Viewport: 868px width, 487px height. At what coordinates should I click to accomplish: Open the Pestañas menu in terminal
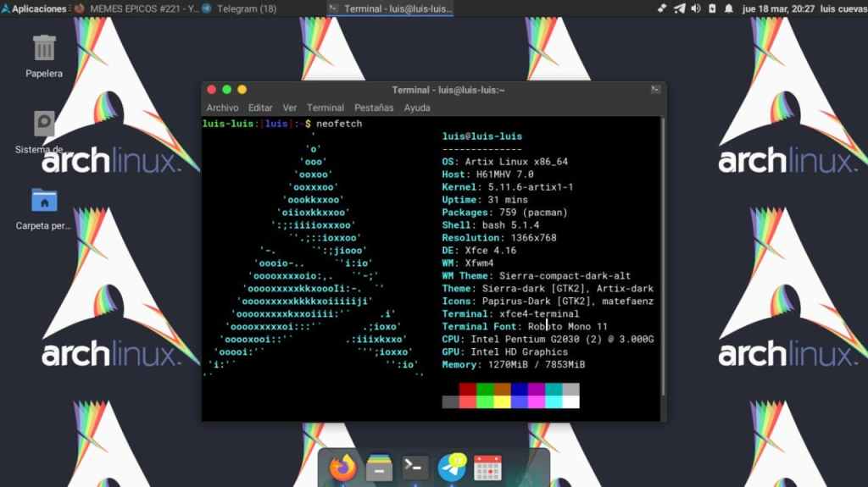click(x=374, y=108)
